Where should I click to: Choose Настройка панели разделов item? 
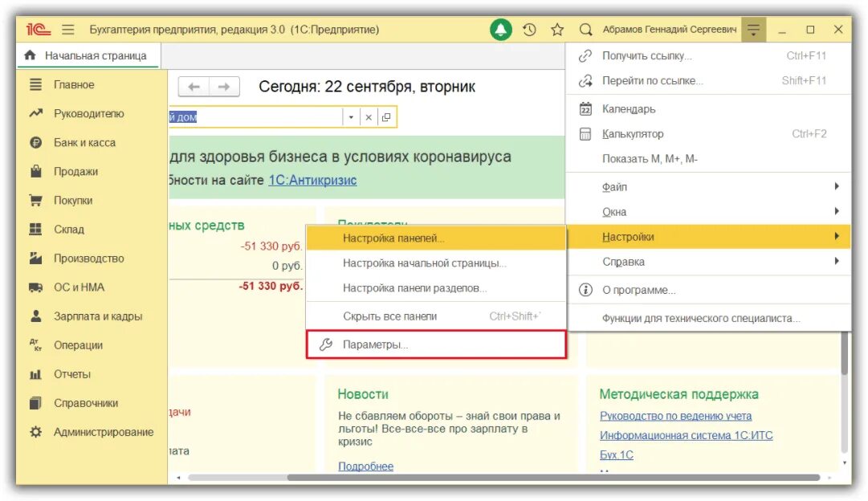tap(436, 288)
